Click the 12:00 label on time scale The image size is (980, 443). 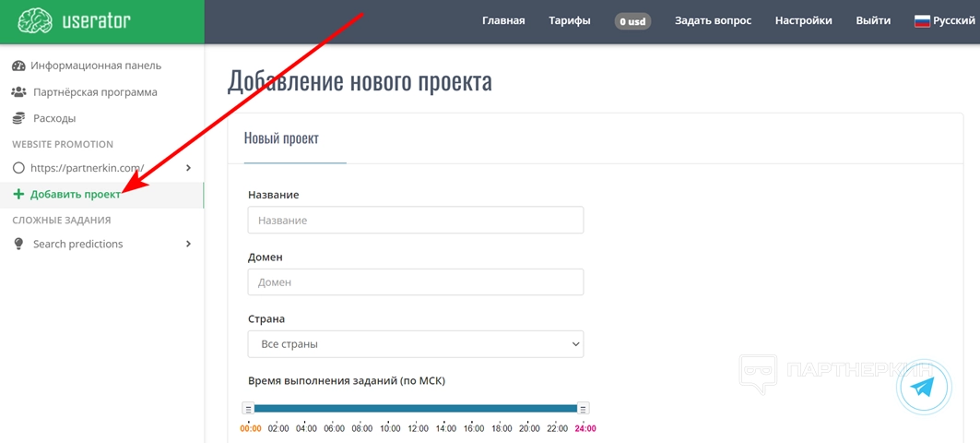pos(418,428)
